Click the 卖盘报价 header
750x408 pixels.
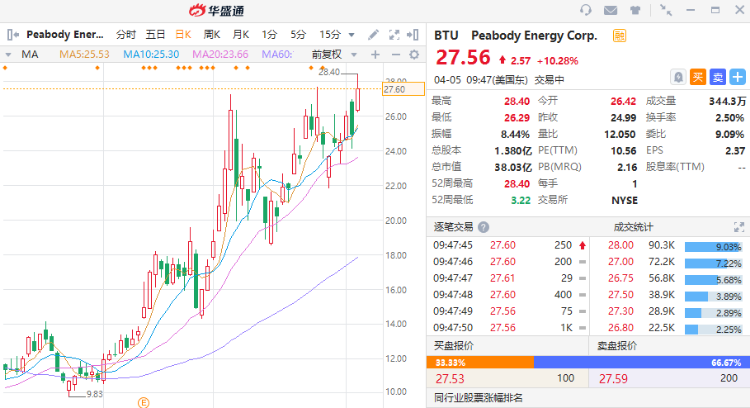[617, 345]
